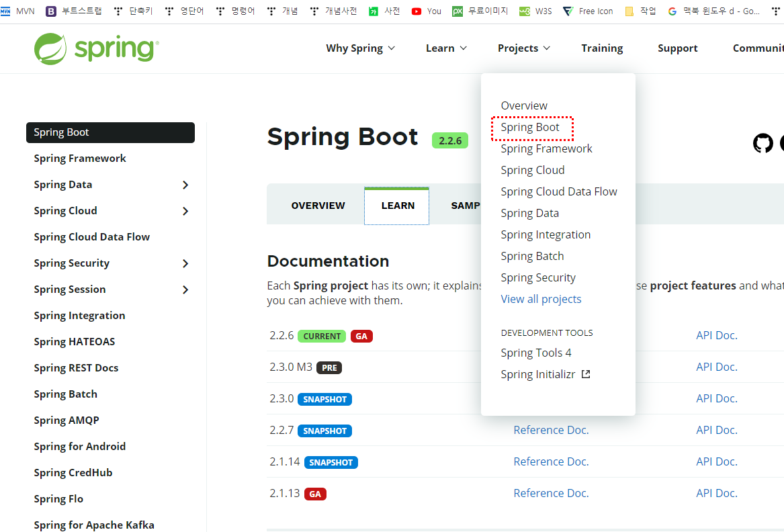Open Training in the top navigation

click(602, 48)
